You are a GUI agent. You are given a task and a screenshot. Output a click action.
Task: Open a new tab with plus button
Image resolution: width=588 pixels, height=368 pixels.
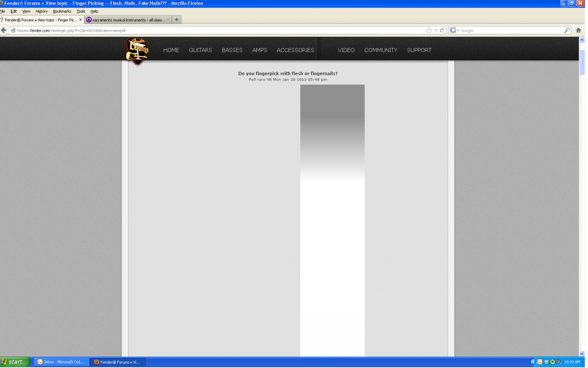tap(177, 20)
